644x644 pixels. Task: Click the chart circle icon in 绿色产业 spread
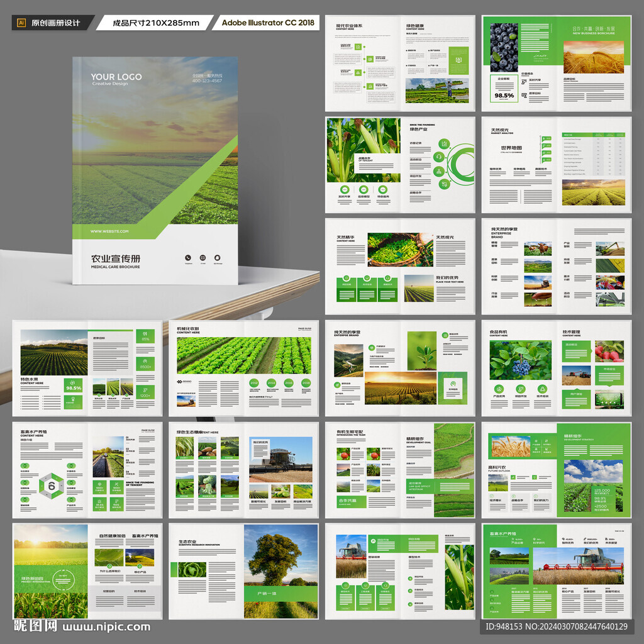click(x=444, y=144)
